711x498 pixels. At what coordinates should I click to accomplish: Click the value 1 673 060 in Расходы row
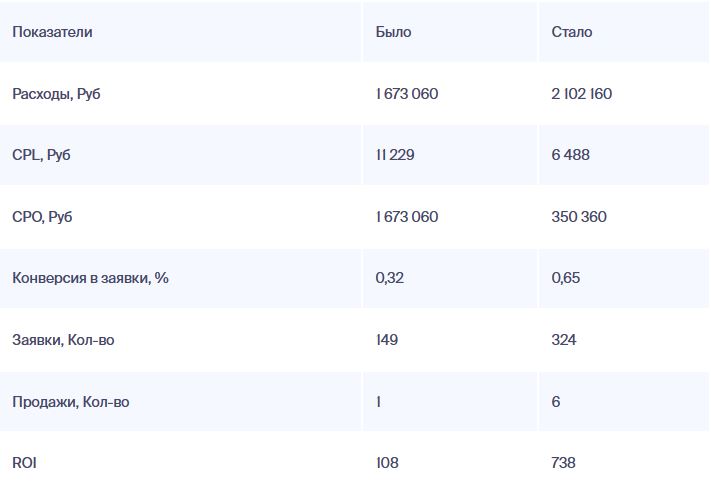[407, 94]
